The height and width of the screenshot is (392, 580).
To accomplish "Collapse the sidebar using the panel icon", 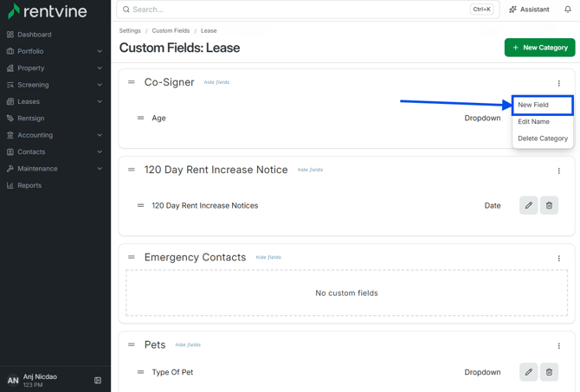I will (x=98, y=380).
